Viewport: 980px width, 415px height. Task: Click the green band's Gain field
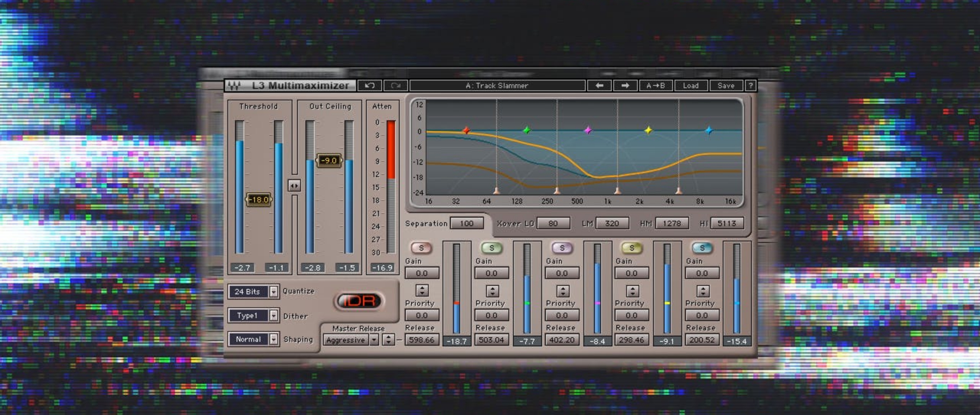(492, 273)
